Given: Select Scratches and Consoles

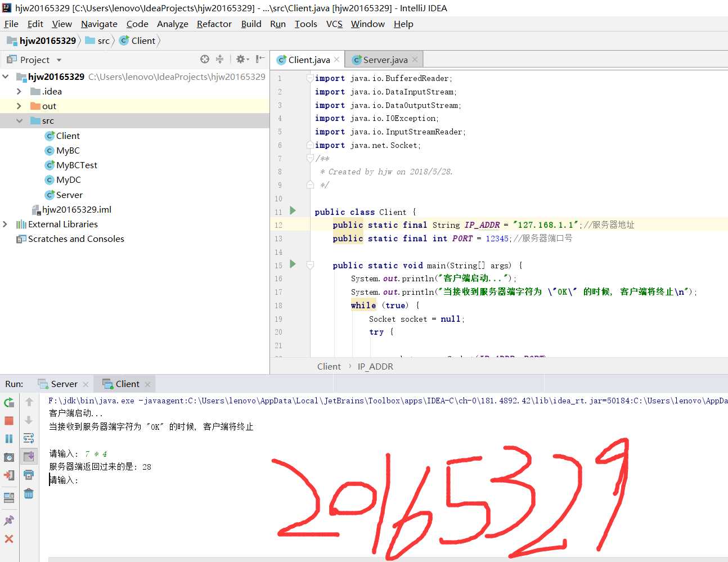Looking at the screenshot, I should pos(76,239).
